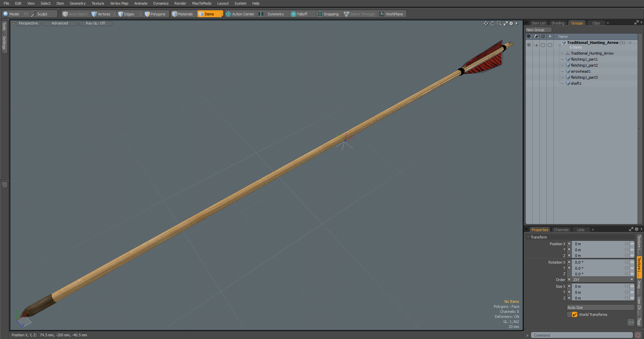Open the User Ch... vertical tab
This screenshot has height=339, width=644.
(x=639, y=305)
